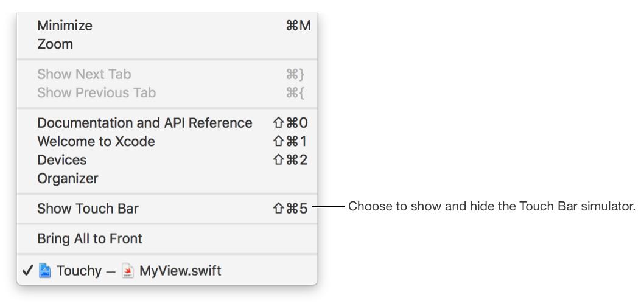Click the ⇧⌘5 shortcut for Show Touch Bar
644x306 pixels.
coord(290,209)
